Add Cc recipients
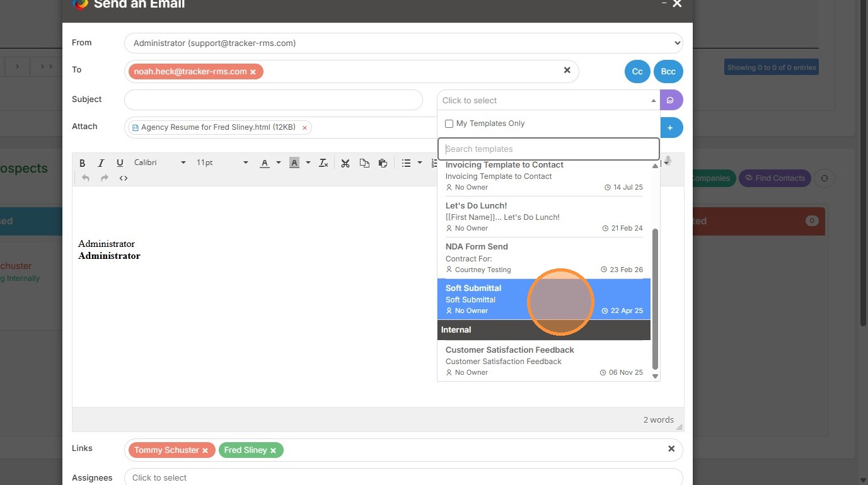868x485 pixels. 637,72
